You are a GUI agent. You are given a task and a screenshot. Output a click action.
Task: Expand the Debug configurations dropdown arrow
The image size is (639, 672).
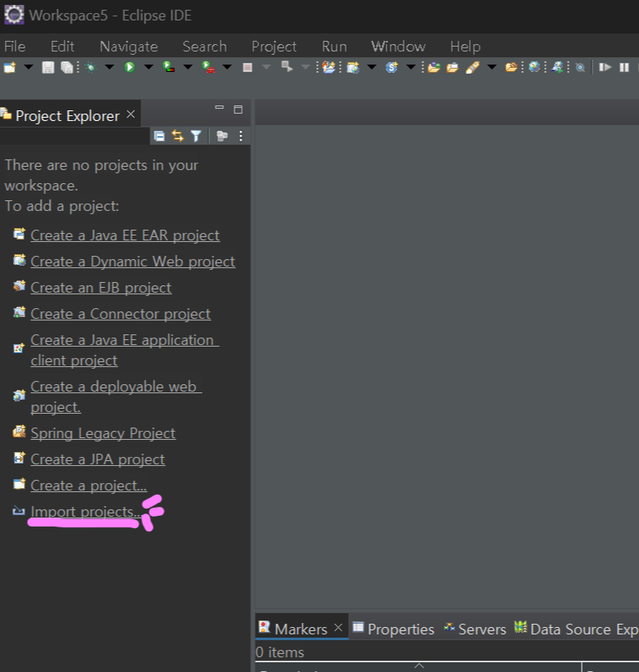click(x=109, y=67)
